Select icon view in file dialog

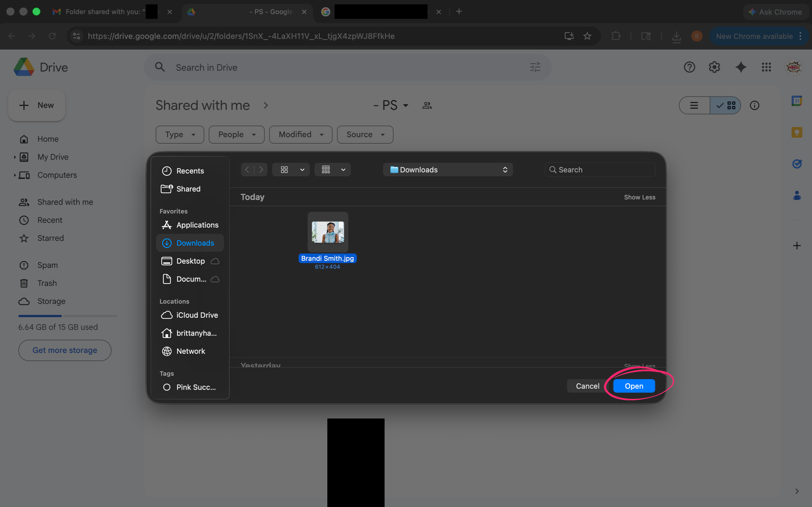point(284,170)
